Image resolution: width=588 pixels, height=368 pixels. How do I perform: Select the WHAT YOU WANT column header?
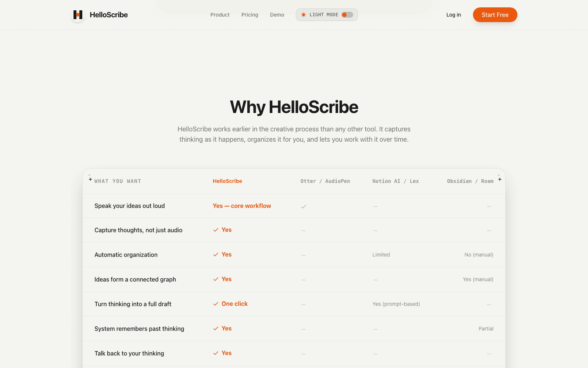[x=118, y=181]
